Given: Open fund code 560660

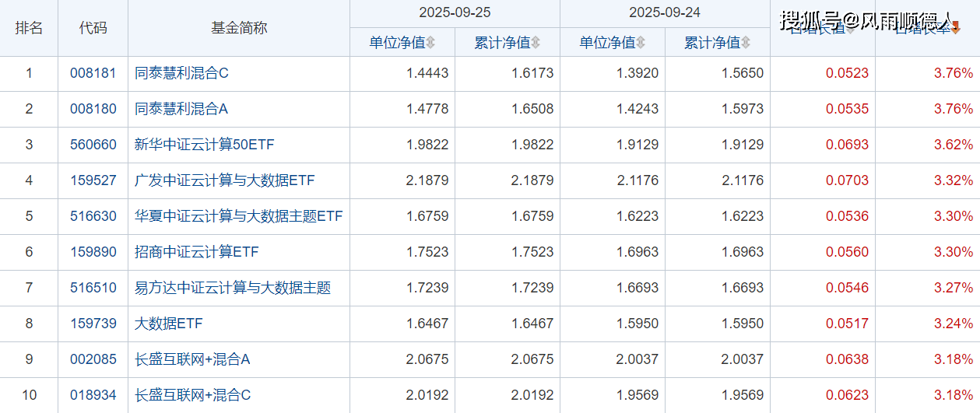Looking at the screenshot, I should click(x=93, y=145).
